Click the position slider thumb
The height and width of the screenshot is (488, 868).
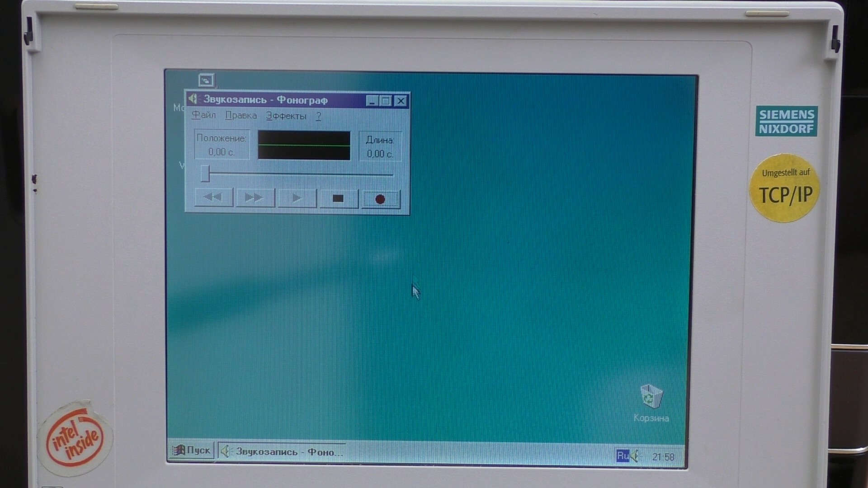coord(205,174)
